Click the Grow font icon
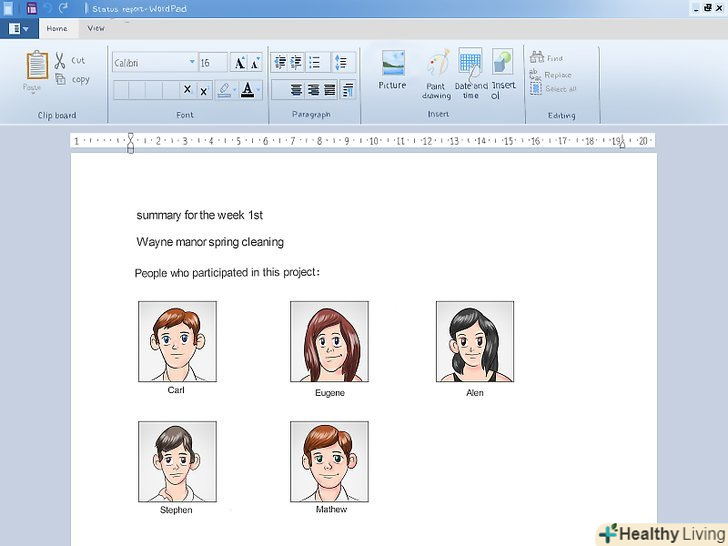The image size is (728, 546). pos(239,62)
